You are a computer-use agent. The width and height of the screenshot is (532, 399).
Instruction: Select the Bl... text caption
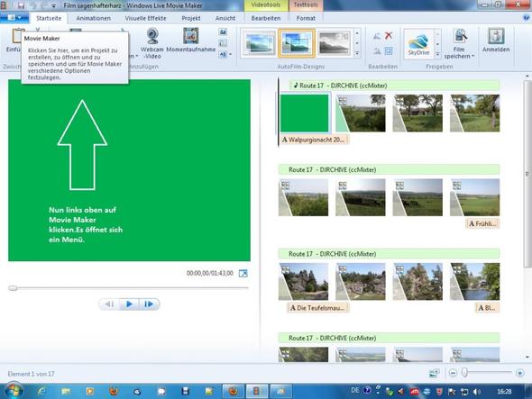pos(487,308)
